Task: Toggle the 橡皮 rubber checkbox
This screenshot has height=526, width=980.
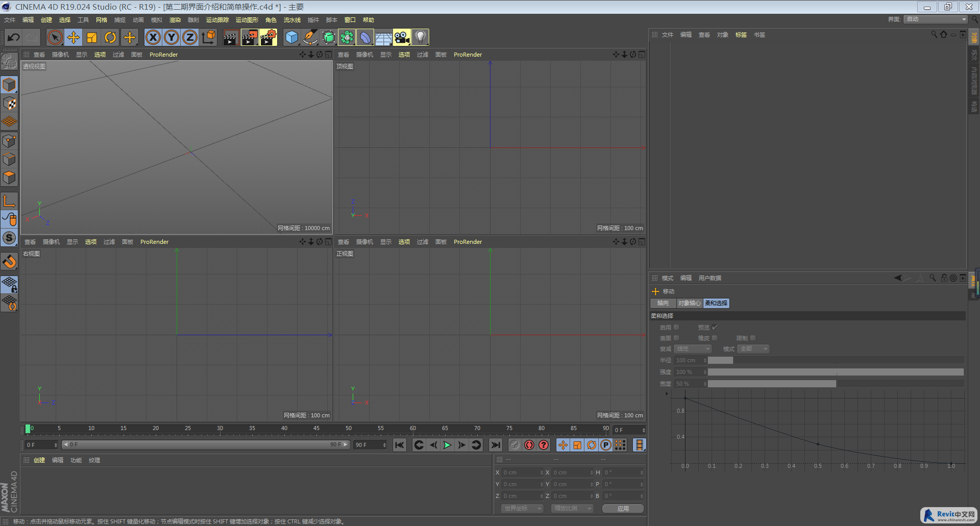Action: (715, 338)
